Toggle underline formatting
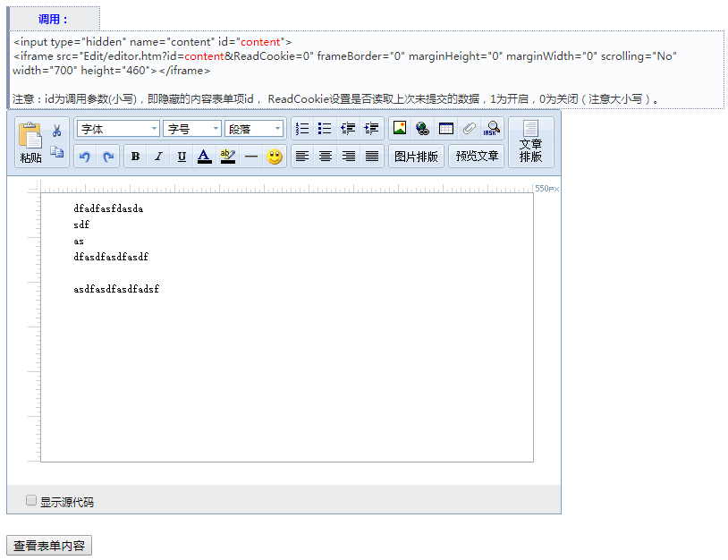The height and width of the screenshot is (560, 728). pyautogui.click(x=182, y=157)
